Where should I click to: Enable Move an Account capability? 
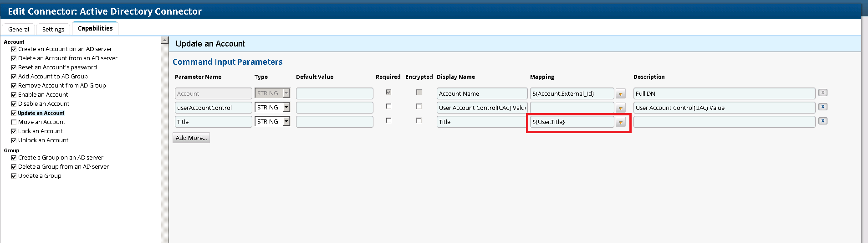point(14,122)
